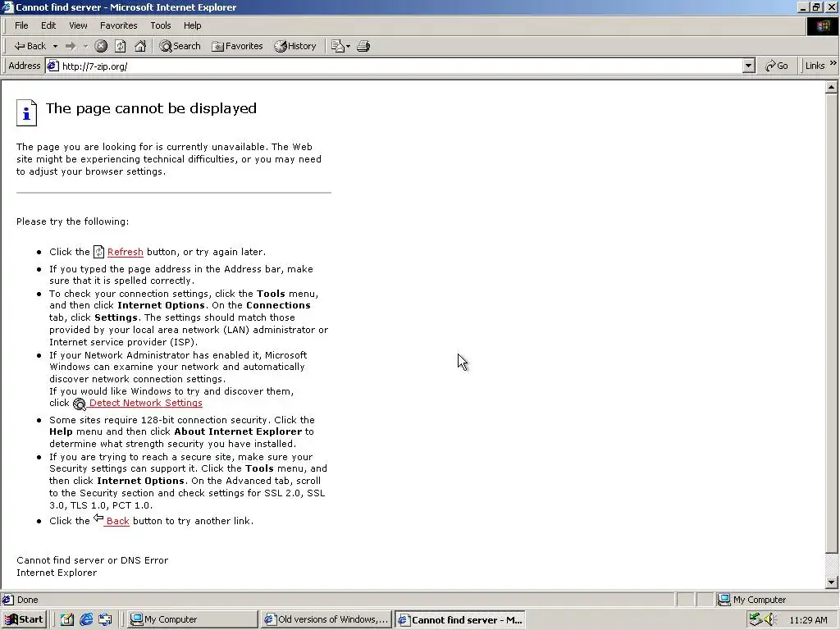Viewport: 840px width, 630px height.
Task: Click the scrollbar down arrow
Action: click(832, 582)
